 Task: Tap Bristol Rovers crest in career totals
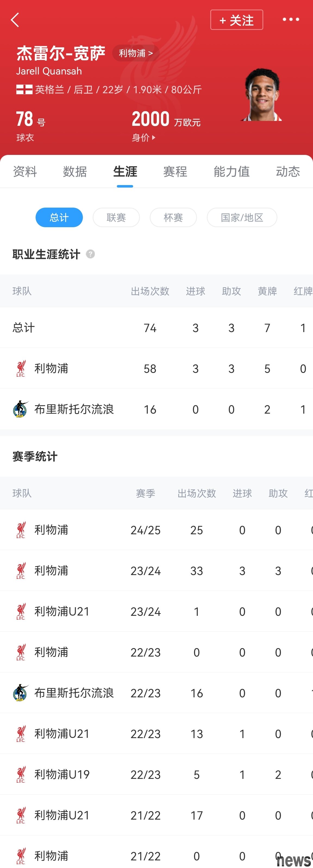(21, 409)
